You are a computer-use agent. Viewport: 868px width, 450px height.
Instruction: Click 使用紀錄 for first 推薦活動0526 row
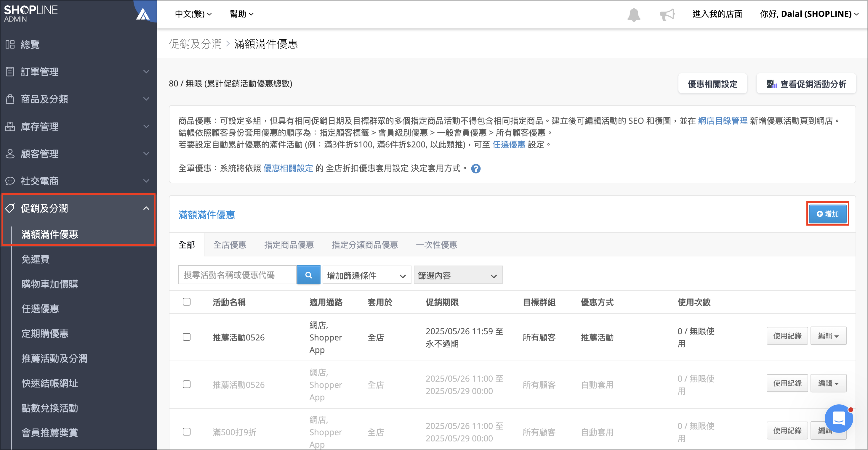(x=787, y=336)
